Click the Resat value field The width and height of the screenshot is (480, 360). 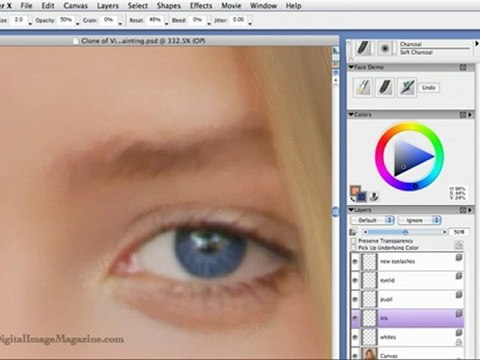155,20
